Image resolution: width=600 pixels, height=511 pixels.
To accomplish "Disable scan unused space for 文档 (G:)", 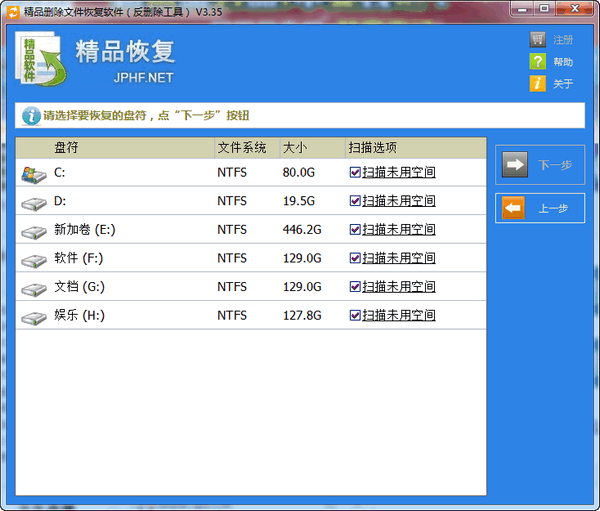I will (355, 287).
